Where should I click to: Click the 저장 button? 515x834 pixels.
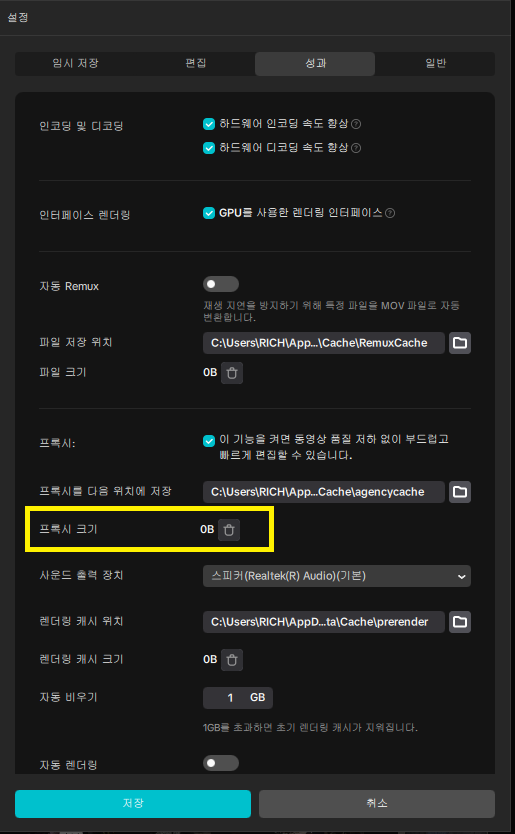click(x=133, y=803)
